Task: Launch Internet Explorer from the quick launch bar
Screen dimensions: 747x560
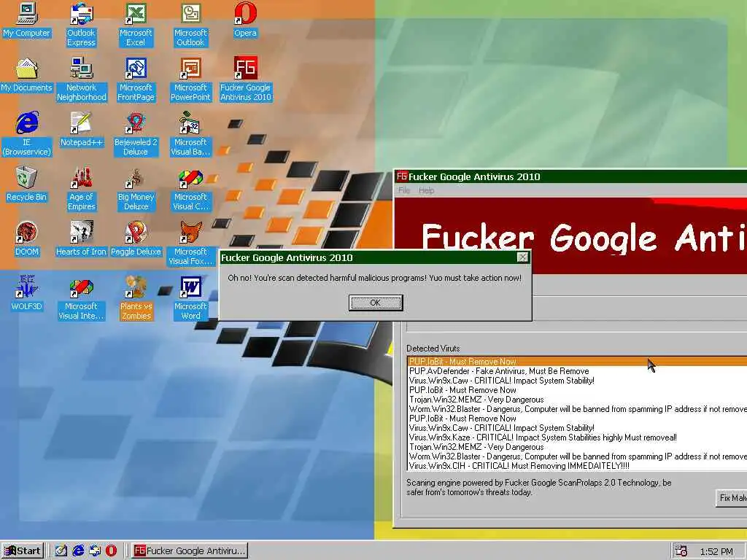Action: [78, 551]
